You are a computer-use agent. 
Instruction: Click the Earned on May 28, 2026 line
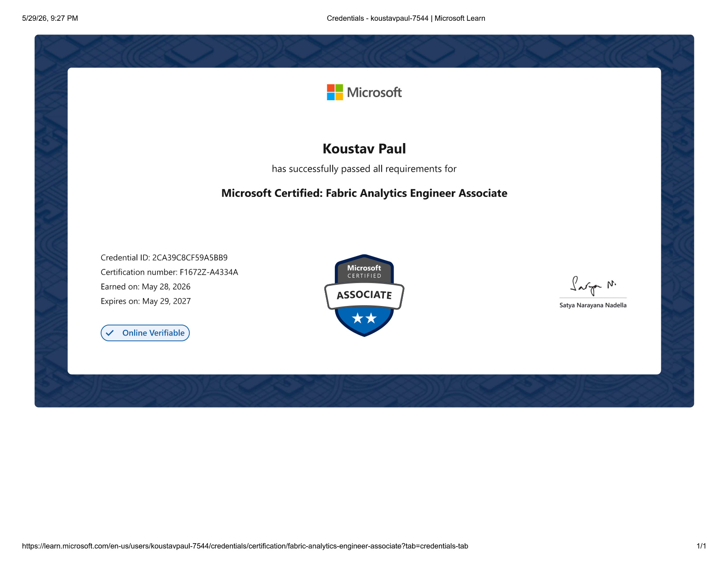click(x=146, y=287)
